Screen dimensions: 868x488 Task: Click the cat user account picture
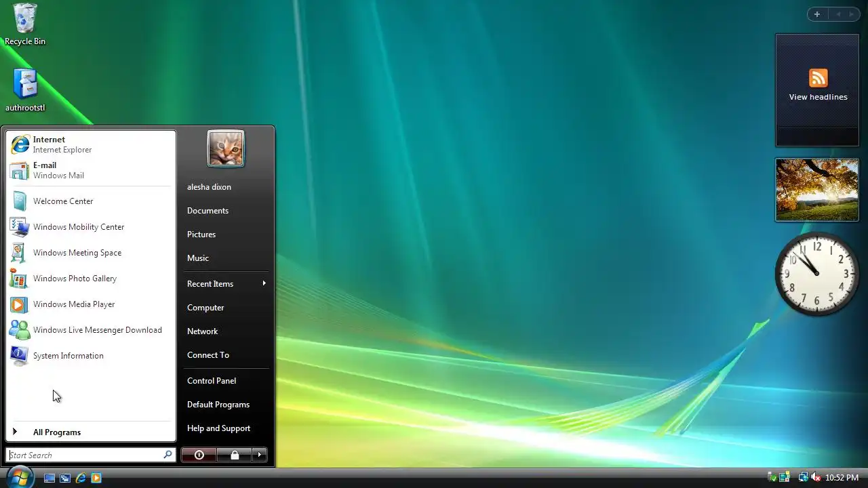click(x=226, y=148)
